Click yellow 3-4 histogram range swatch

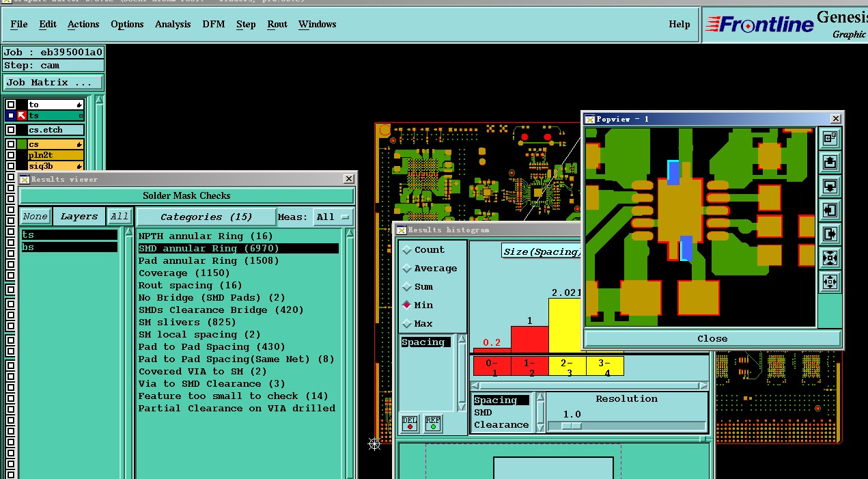click(605, 366)
